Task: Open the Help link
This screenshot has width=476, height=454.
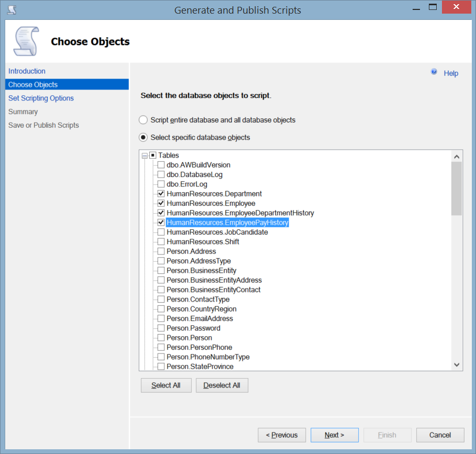Action: pyautogui.click(x=451, y=73)
